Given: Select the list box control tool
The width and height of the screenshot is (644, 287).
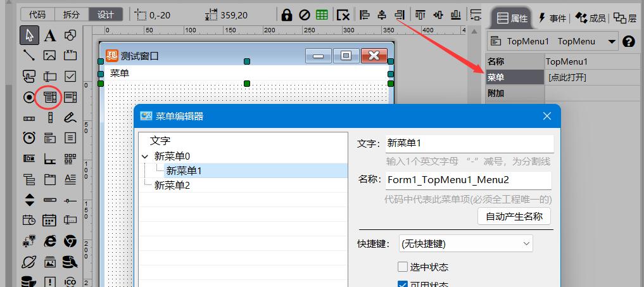Looking at the screenshot, I should click(x=70, y=97).
